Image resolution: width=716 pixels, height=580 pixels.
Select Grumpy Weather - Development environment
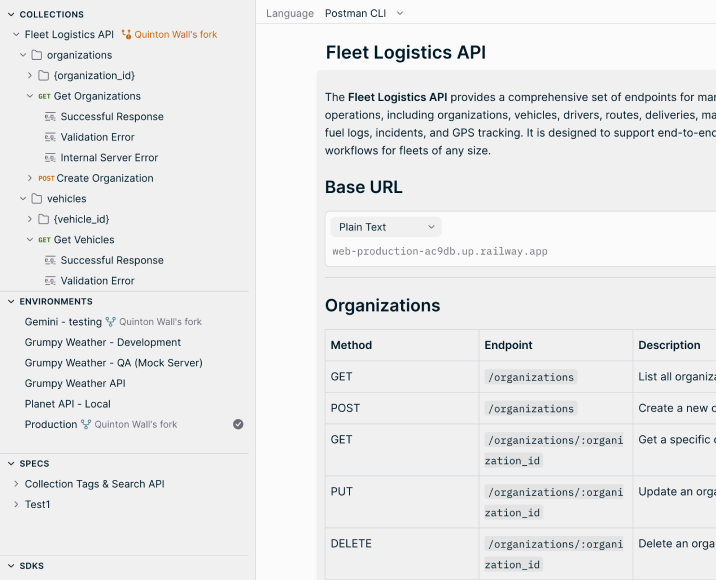coord(103,343)
